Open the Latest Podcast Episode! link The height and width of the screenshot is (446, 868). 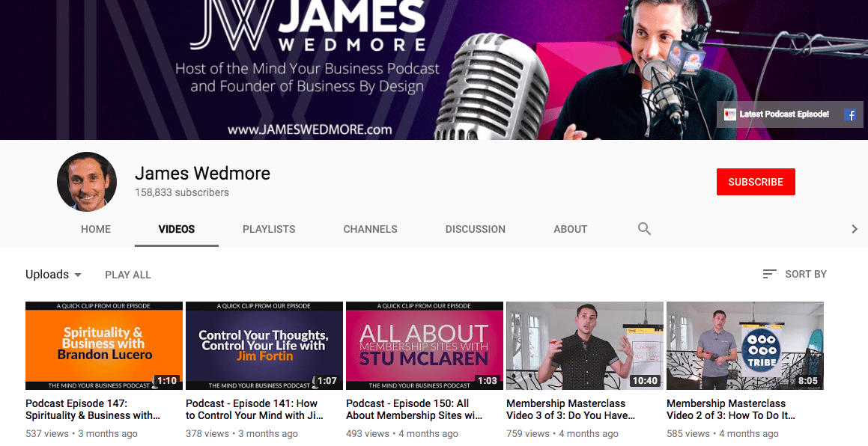click(x=784, y=114)
